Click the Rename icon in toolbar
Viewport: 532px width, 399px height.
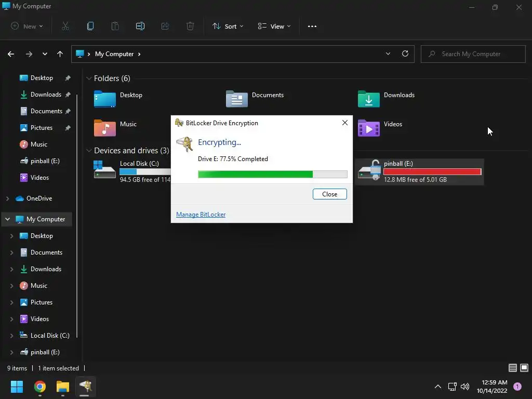point(140,26)
